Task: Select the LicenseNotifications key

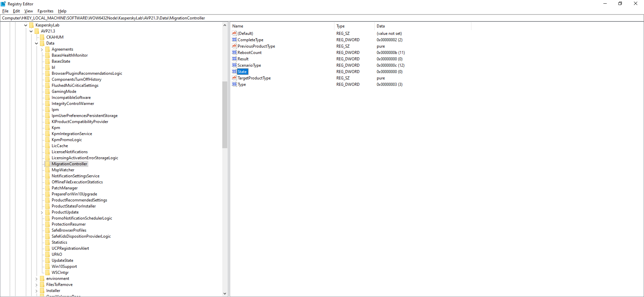Action: (70, 152)
